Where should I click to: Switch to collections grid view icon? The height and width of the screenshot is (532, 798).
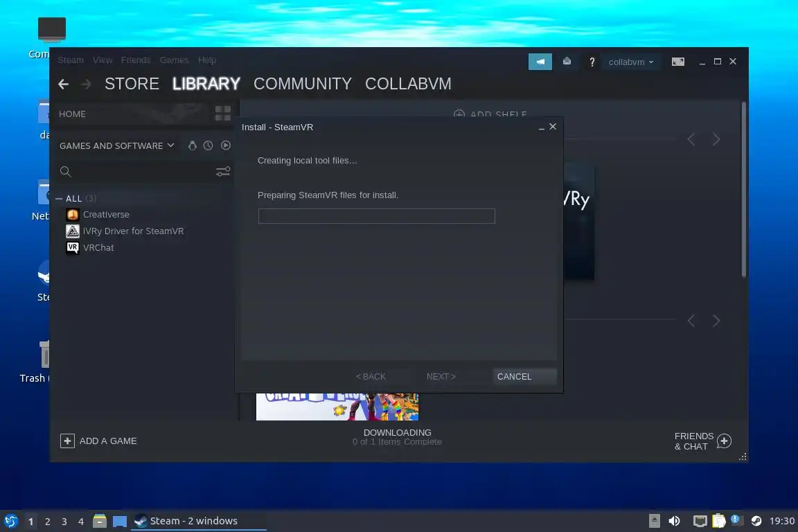[223, 114]
